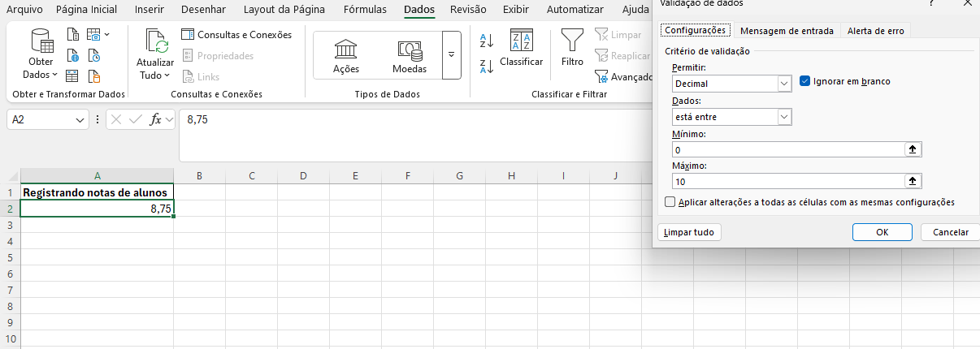Click the Cancelar button
Viewport: 980px width, 349px height.
pyautogui.click(x=950, y=232)
